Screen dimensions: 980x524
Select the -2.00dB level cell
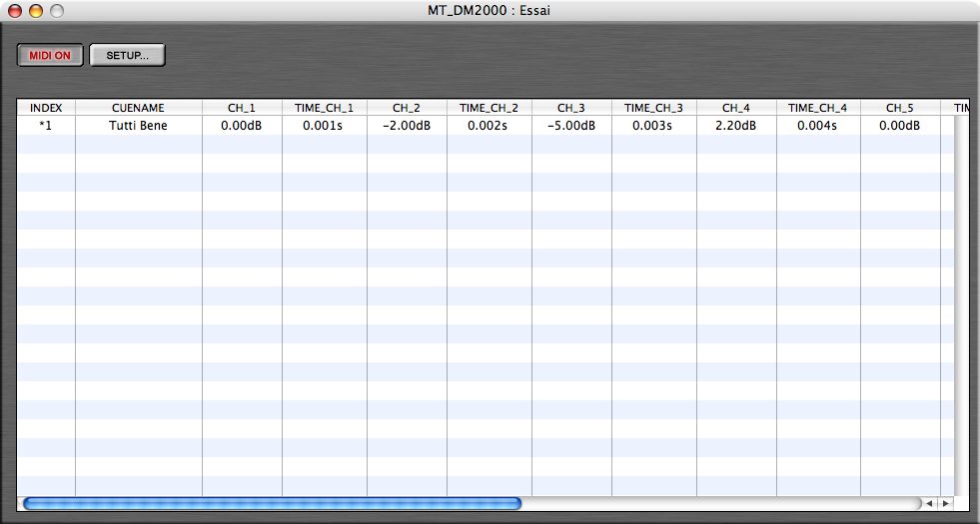click(x=407, y=126)
